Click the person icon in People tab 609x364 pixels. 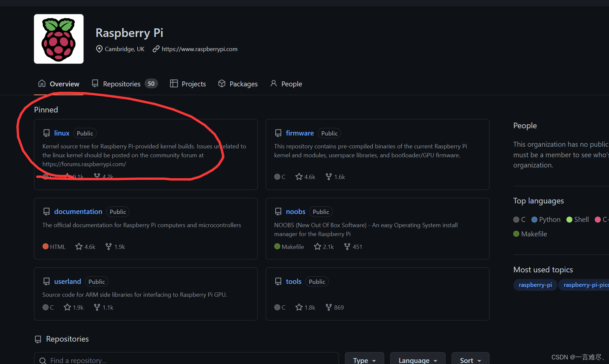click(274, 83)
